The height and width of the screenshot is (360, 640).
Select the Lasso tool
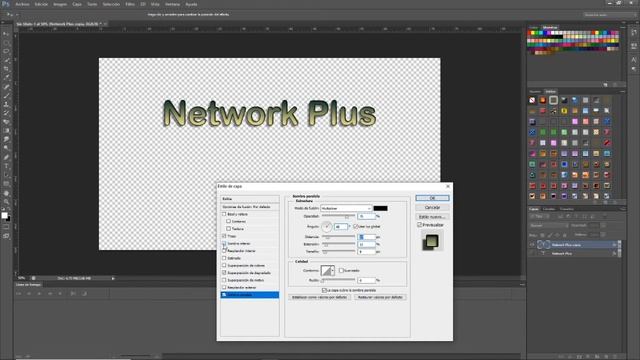pos(6,51)
